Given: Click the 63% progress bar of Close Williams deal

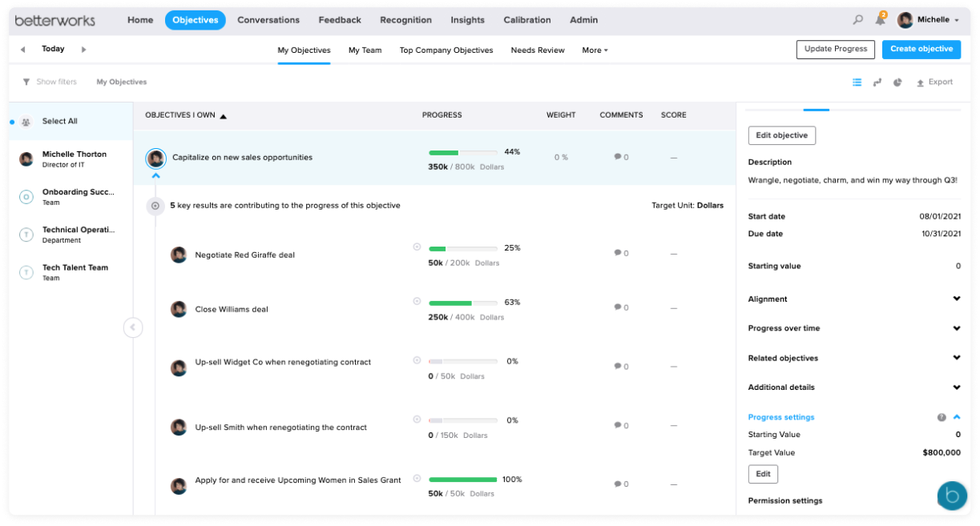Looking at the screenshot, I should pos(463,303).
